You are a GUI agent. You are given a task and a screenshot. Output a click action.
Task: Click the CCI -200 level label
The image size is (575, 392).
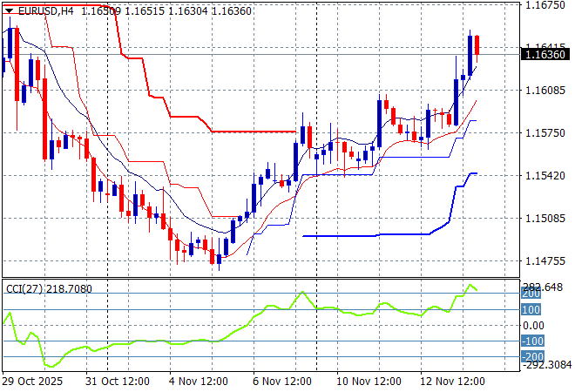pyautogui.click(x=532, y=356)
